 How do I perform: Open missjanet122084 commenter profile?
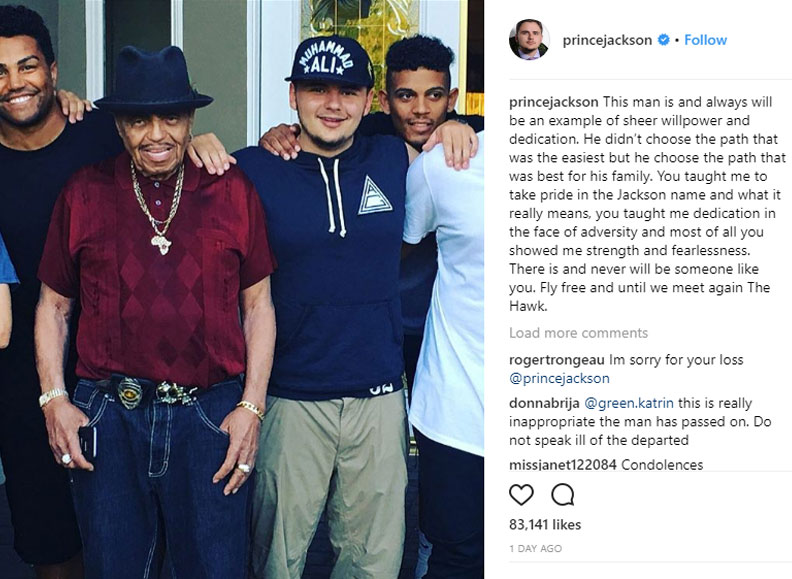click(x=563, y=465)
